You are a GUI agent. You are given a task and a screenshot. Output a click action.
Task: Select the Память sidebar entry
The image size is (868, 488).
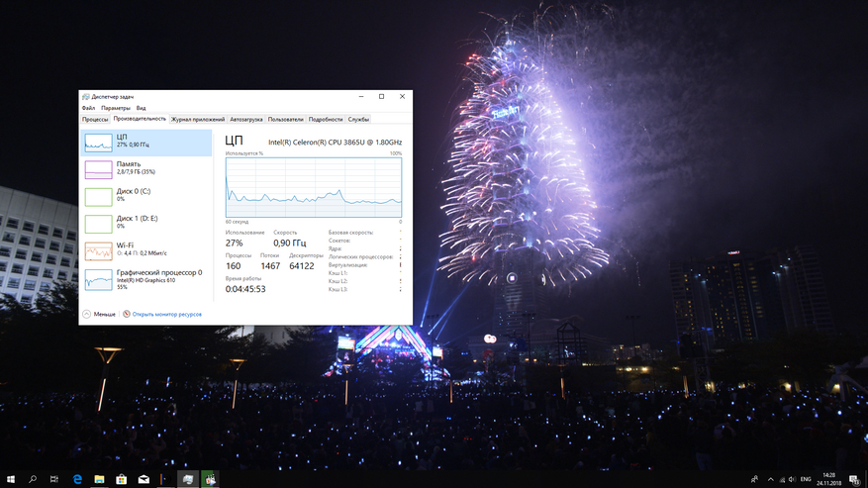(x=145, y=168)
